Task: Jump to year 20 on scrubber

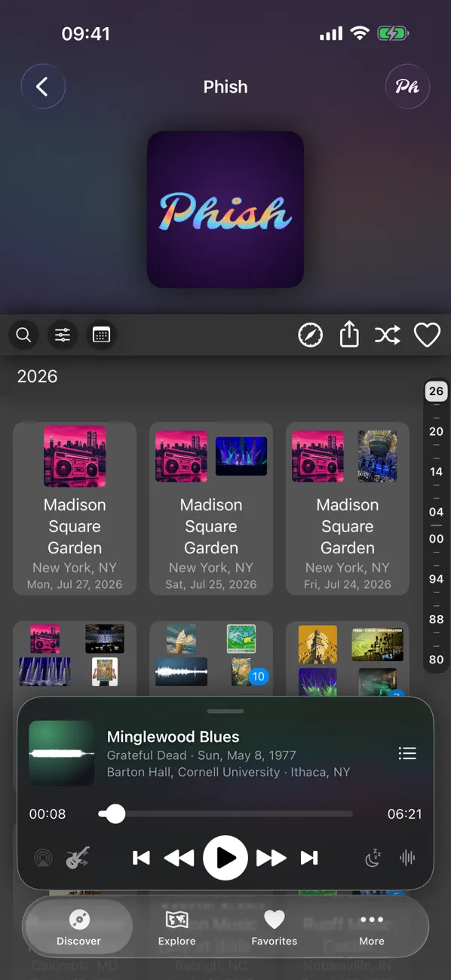Action: [x=436, y=432]
